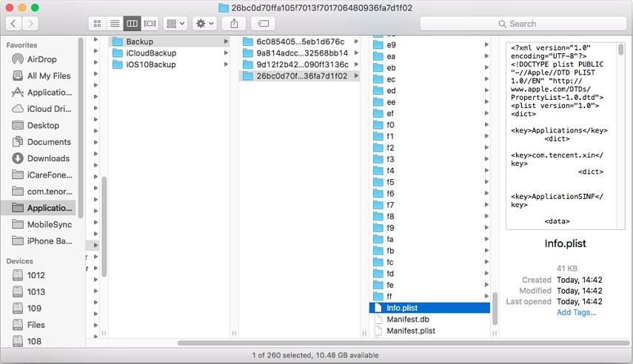The image size is (633, 364).
Task: Switch to column view
Action: pos(132,24)
